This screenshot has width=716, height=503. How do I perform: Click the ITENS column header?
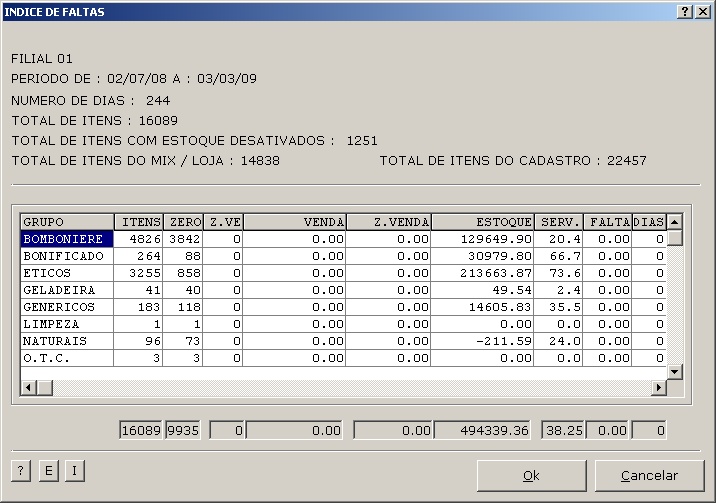(138, 221)
